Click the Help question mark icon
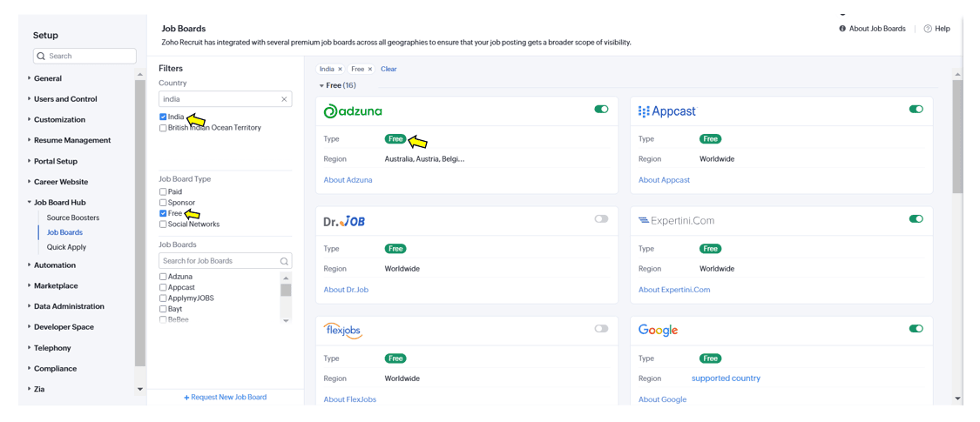The height and width of the screenshot is (422, 980). click(x=928, y=29)
